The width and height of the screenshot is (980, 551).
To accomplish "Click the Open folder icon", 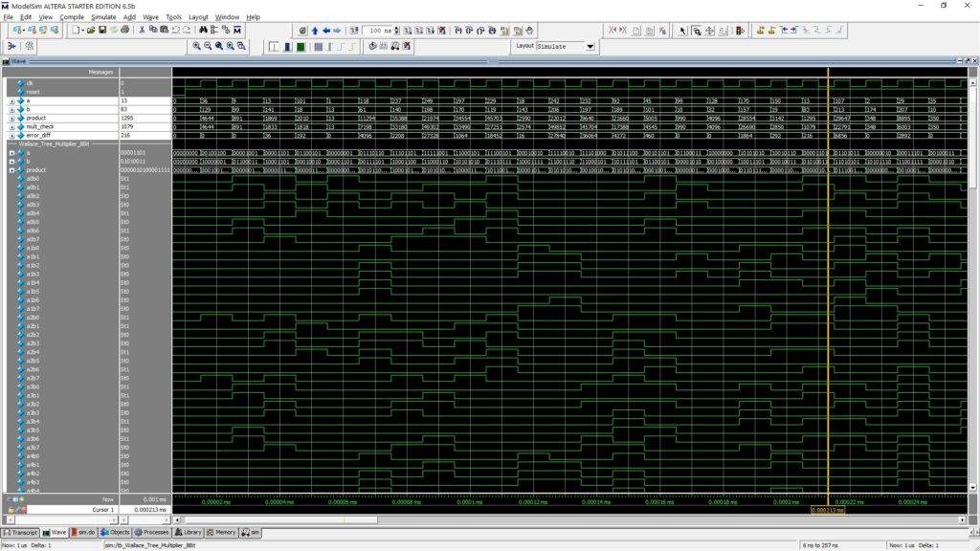I will (90, 31).
